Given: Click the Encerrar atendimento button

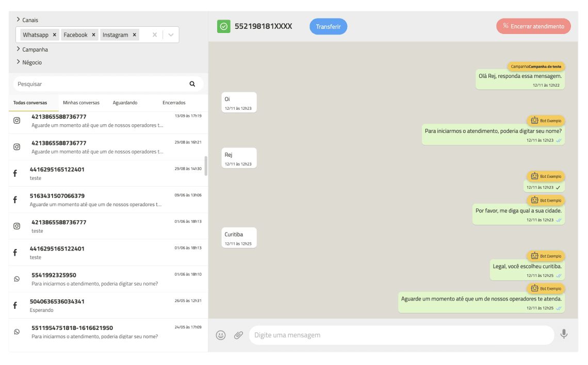Looking at the screenshot, I should 533,26.
